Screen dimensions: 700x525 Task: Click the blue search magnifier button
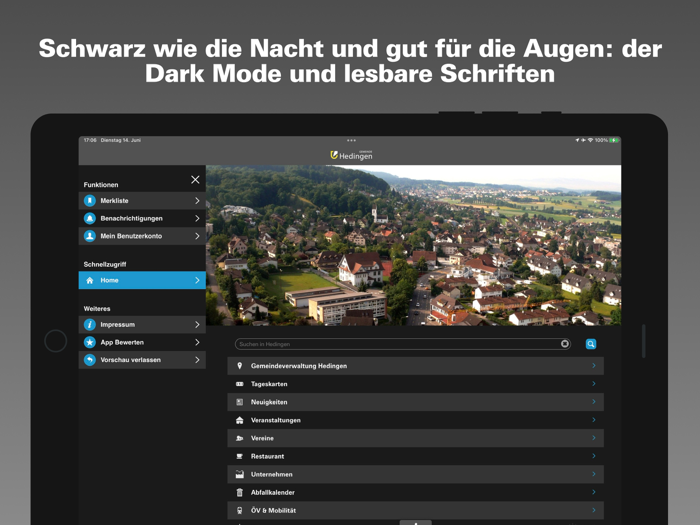[591, 344]
